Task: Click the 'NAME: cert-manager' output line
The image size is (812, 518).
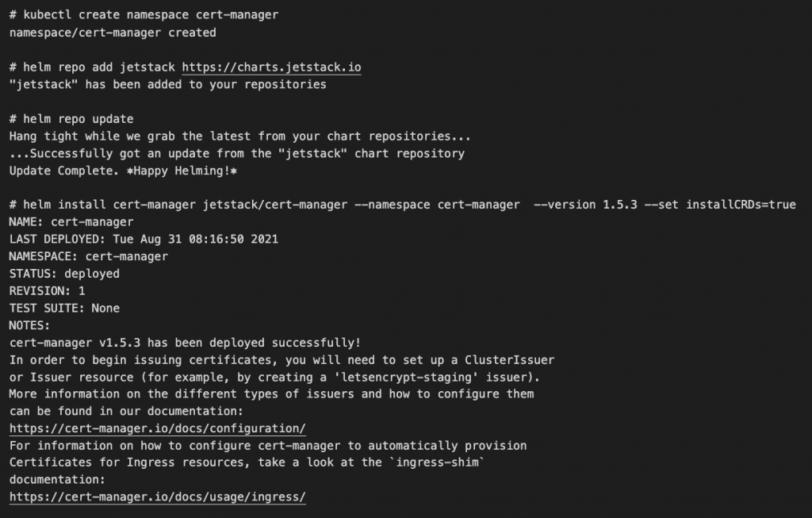Action: 71,222
